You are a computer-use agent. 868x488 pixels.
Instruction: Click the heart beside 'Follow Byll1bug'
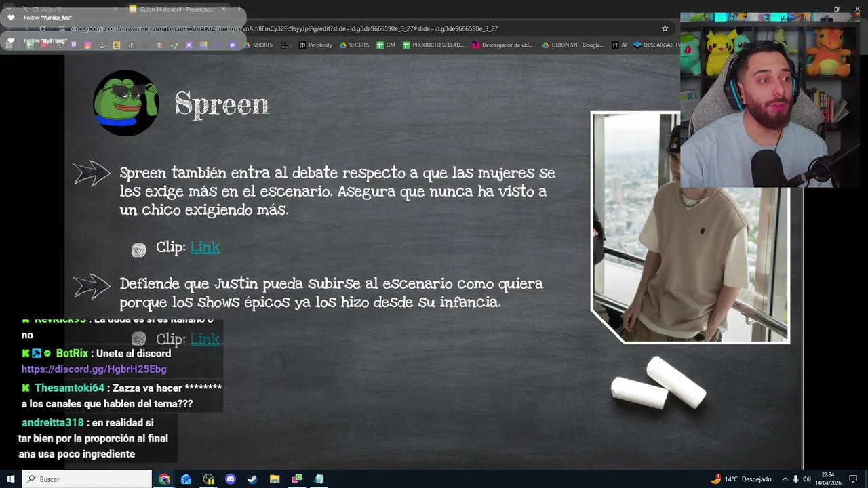pyautogui.click(x=11, y=41)
